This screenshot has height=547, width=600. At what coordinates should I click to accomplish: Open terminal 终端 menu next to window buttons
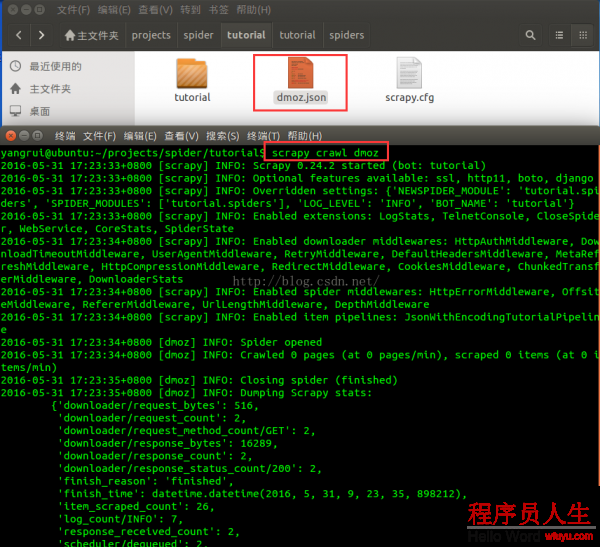[x=65, y=136]
